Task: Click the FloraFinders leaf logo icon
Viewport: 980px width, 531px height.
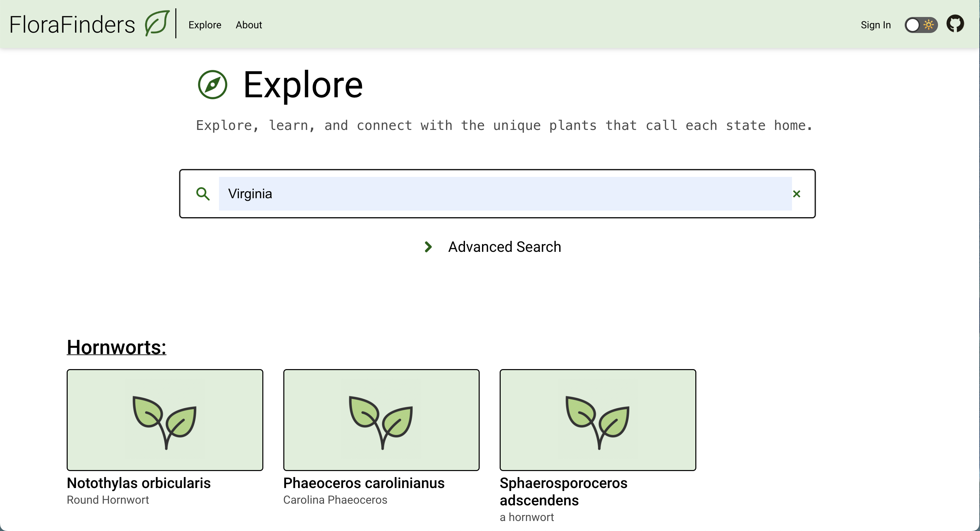Action: click(x=157, y=24)
